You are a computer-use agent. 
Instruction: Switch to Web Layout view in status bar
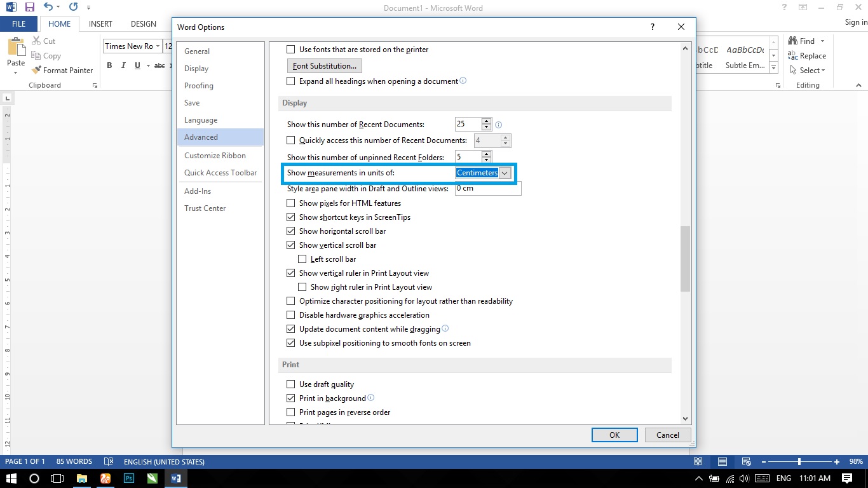746,461
